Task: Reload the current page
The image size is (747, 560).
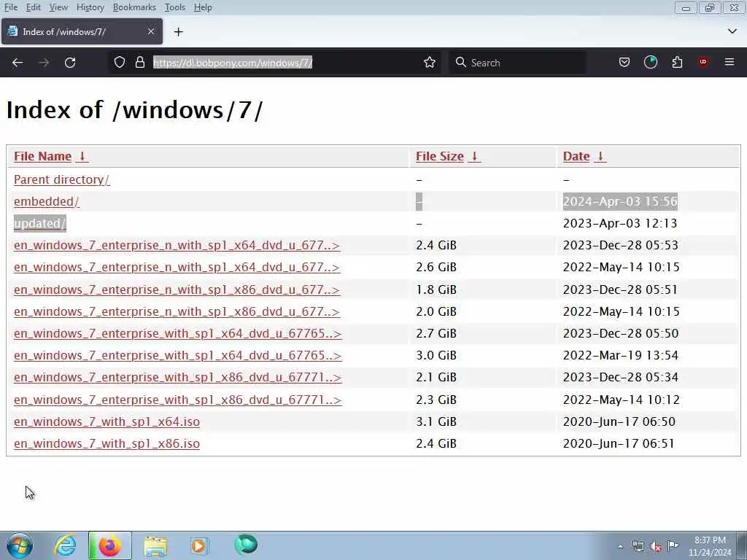Action: pos(70,63)
